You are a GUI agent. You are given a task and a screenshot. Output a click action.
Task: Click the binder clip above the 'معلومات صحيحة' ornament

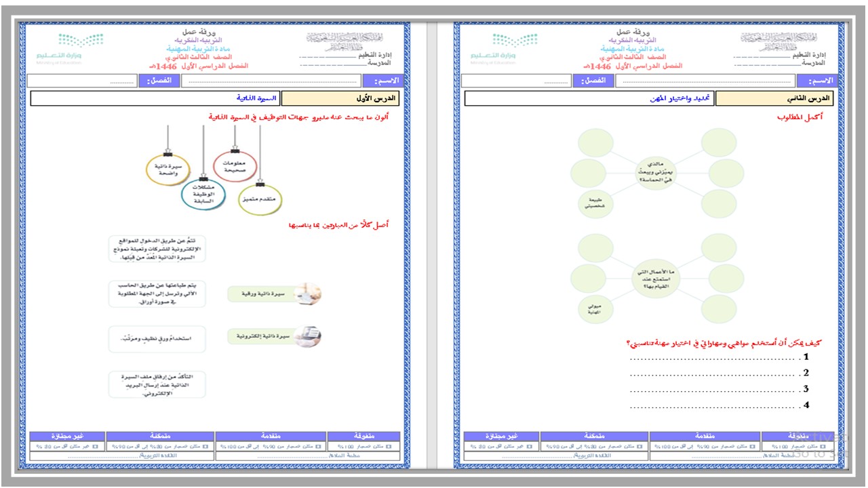(x=235, y=148)
